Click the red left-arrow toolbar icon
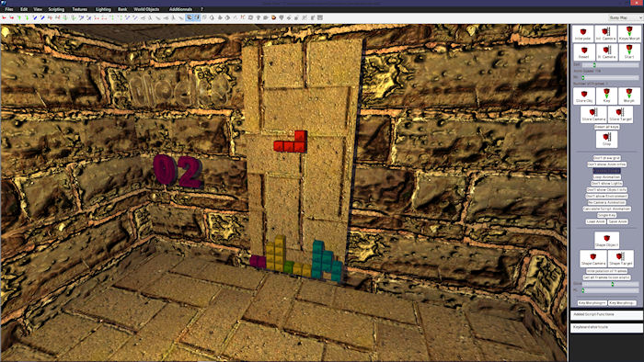Screen dimensions: 644x362 coord(5,17)
